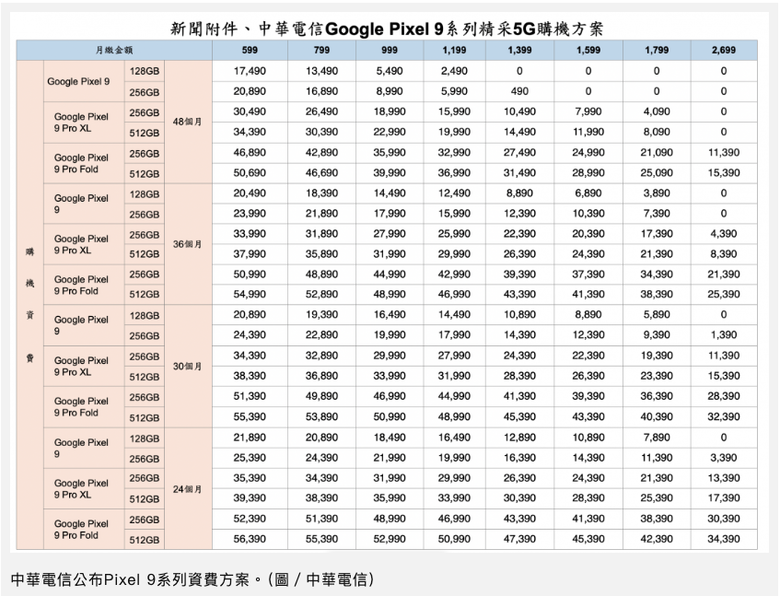
Task: Click the title text 中華電信Google Pixel 9系列精采5G購機方案
Action: [431, 29]
